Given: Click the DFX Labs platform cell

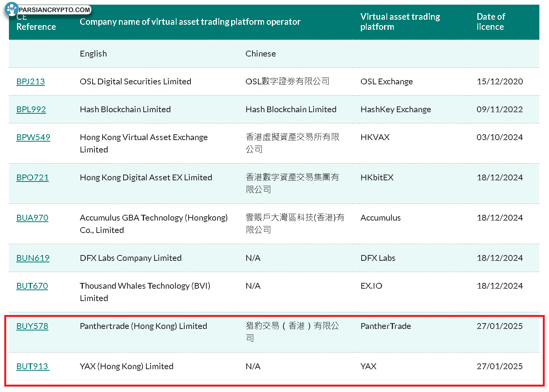Looking at the screenshot, I should click(378, 258).
